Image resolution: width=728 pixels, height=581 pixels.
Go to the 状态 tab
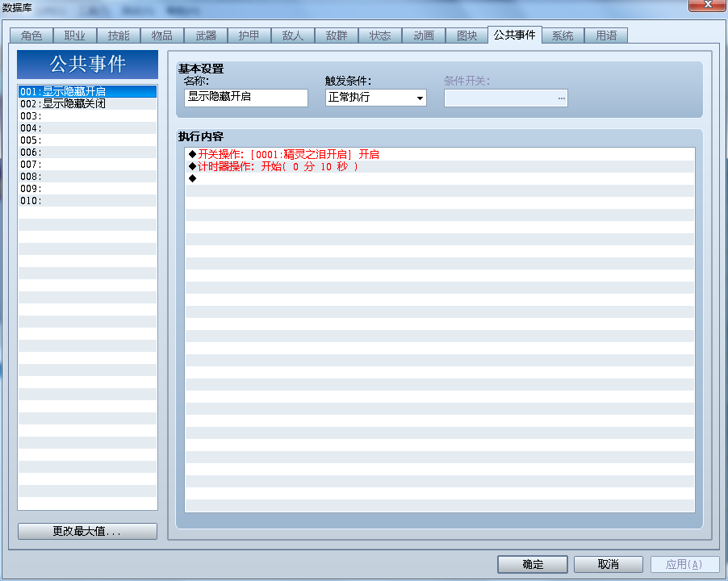pyautogui.click(x=380, y=36)
